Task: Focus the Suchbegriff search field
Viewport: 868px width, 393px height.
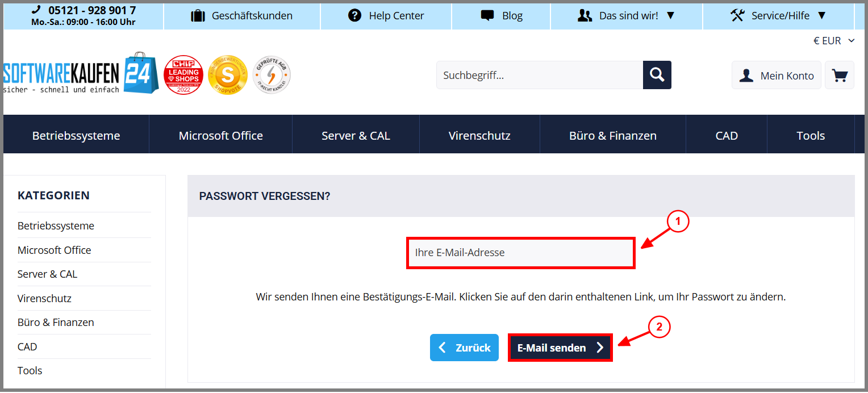Action: pos(540,75)
